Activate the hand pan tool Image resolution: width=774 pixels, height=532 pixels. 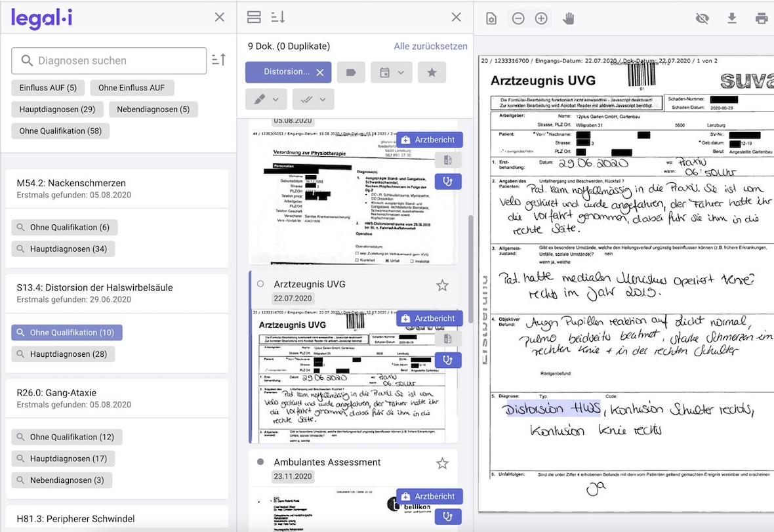click(569, 19)
